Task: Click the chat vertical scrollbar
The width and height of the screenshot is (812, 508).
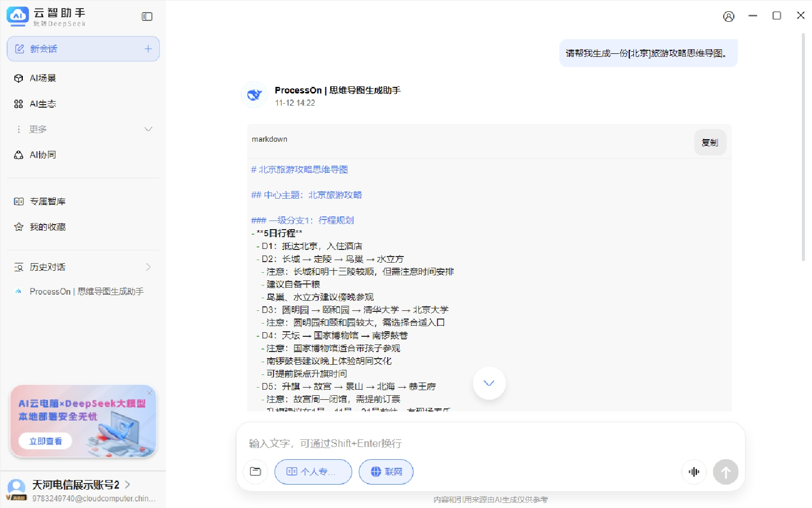Action: 803,147
